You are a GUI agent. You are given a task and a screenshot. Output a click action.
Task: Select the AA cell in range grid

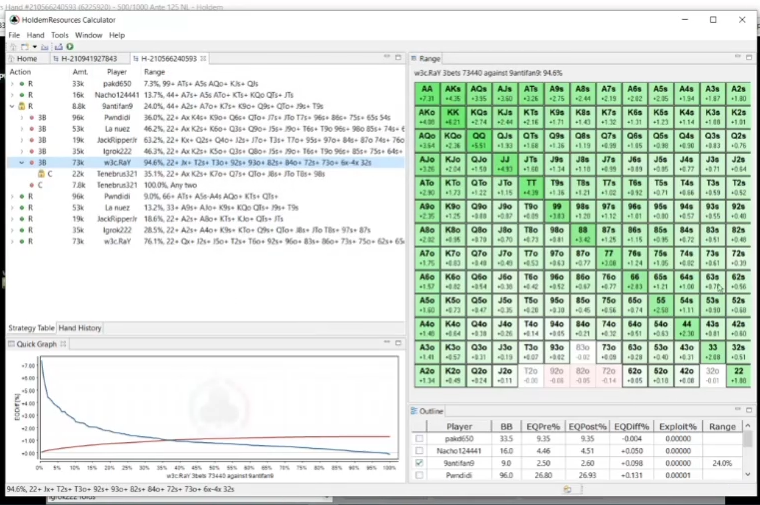(427, 94)
